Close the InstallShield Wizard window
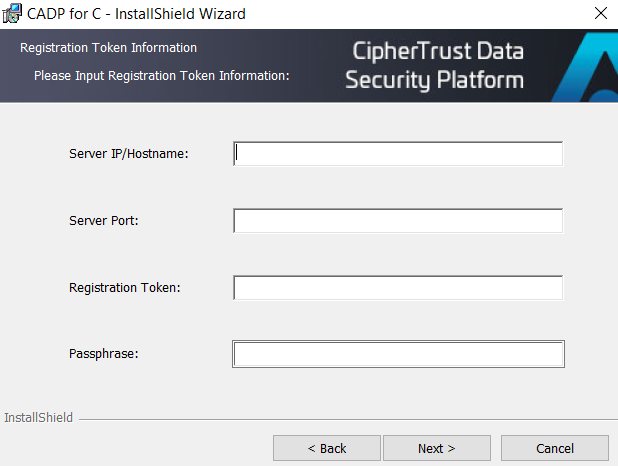Screen dimensions: 618x466 [x=600, y=14]
